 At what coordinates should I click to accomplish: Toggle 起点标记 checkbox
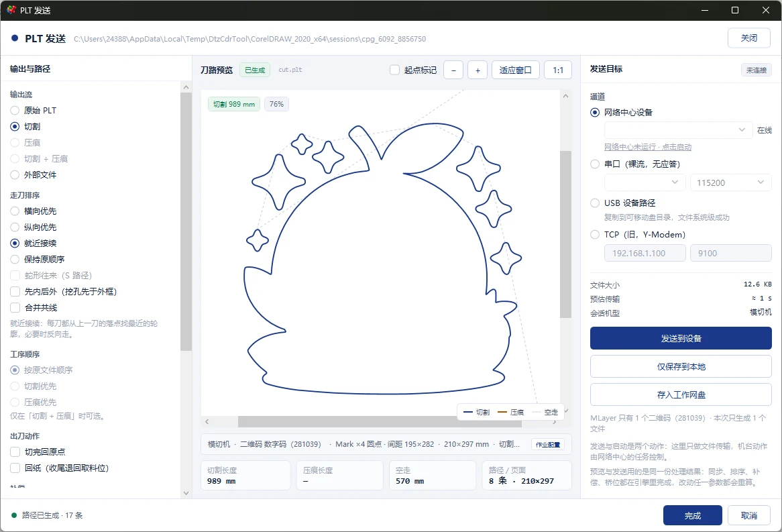[394, 70]
